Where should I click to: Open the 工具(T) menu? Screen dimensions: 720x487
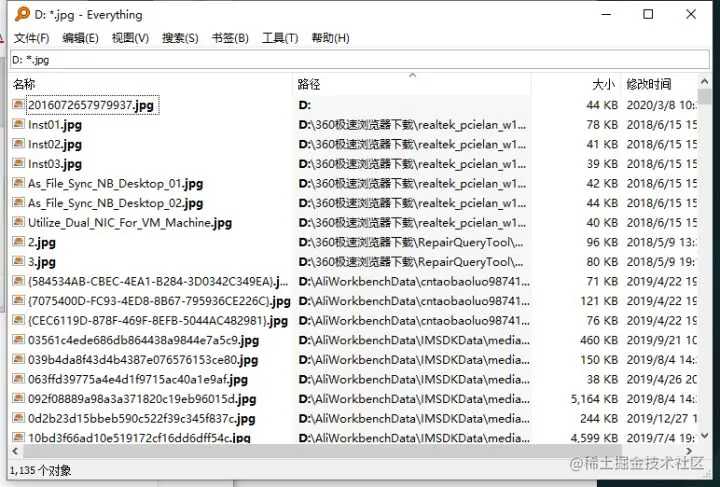pos(280,38)
